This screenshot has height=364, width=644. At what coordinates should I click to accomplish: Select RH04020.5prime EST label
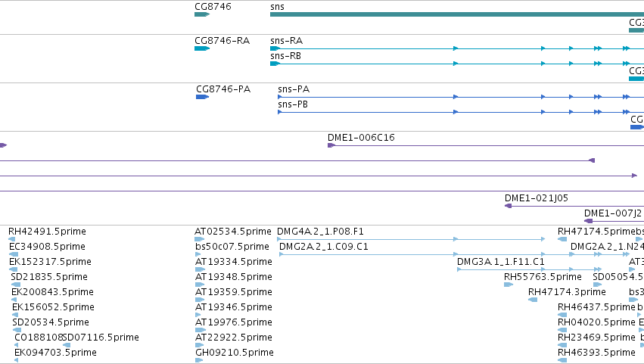pos(596,322)
